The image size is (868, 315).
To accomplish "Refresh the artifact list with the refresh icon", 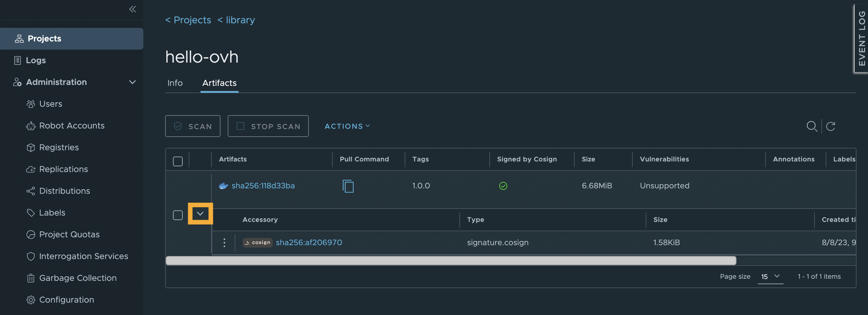I will pos(830,126).
